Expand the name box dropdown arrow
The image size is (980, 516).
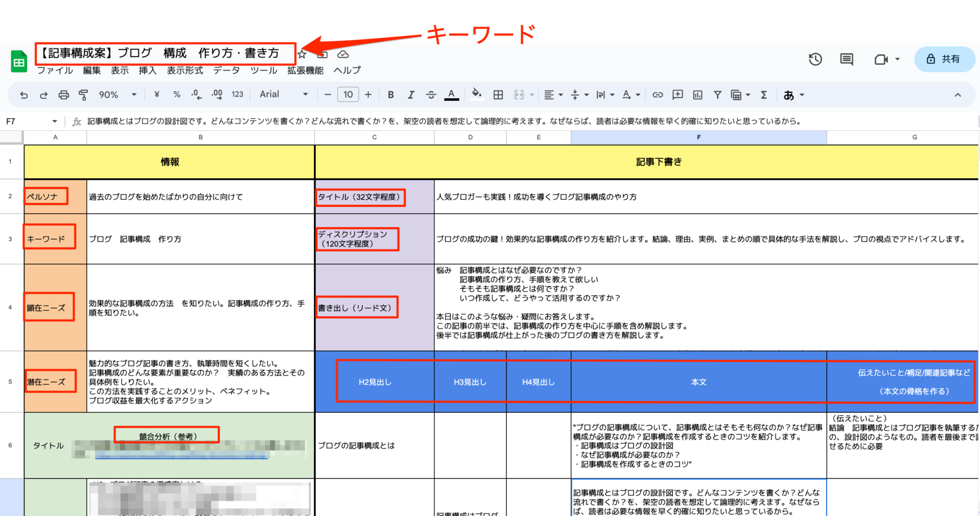tap(54, 121)
